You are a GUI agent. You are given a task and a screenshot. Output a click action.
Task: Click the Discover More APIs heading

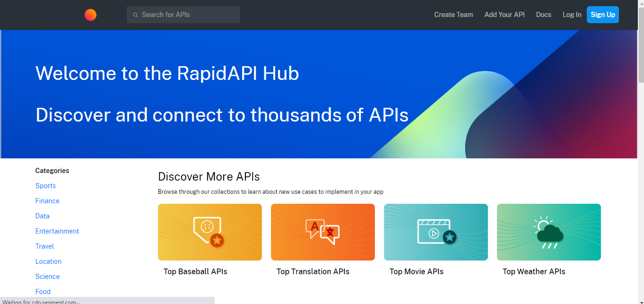pos(209,177)
